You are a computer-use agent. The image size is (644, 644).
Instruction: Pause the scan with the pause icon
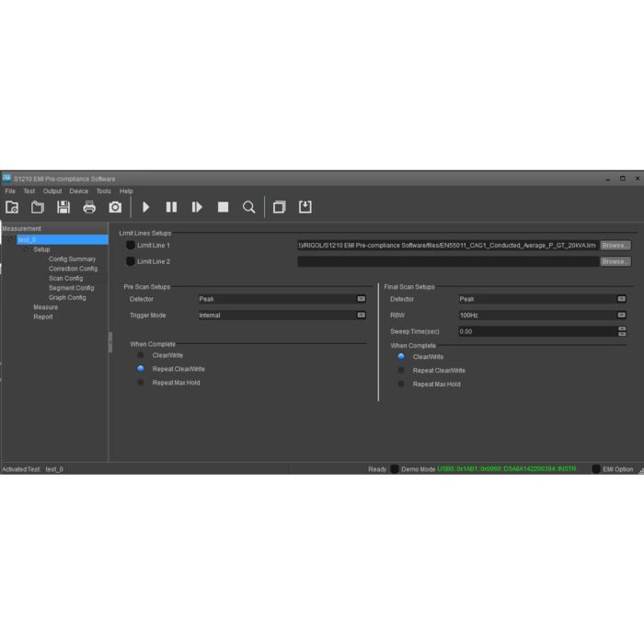171,207
